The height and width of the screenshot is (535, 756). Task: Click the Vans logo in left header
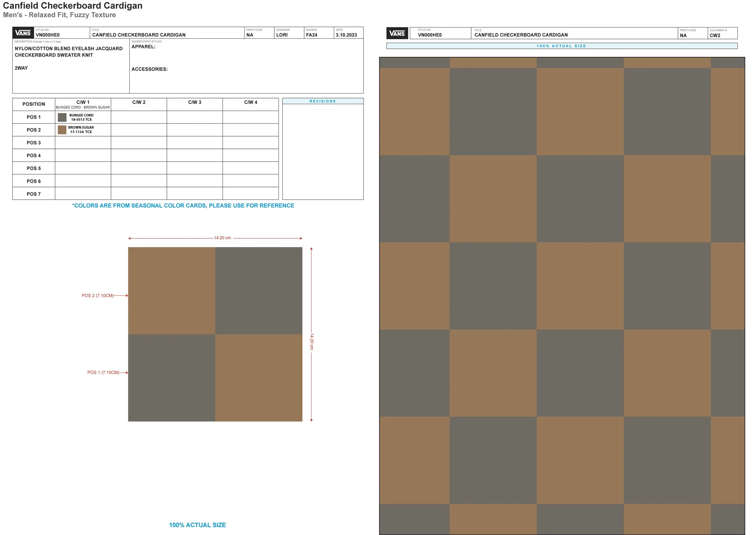[23, 33]
